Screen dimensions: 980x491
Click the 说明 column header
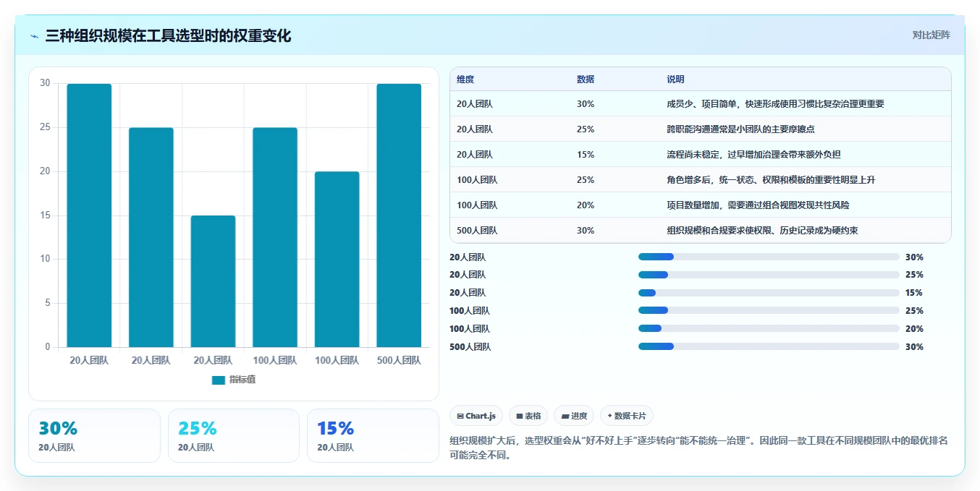pos(675,80)
